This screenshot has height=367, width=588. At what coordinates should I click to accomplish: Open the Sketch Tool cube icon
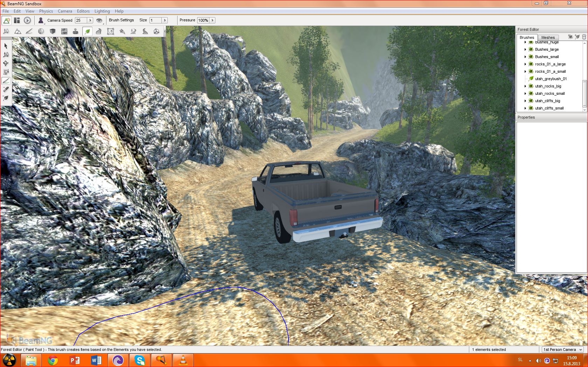[x=53, y=31]
